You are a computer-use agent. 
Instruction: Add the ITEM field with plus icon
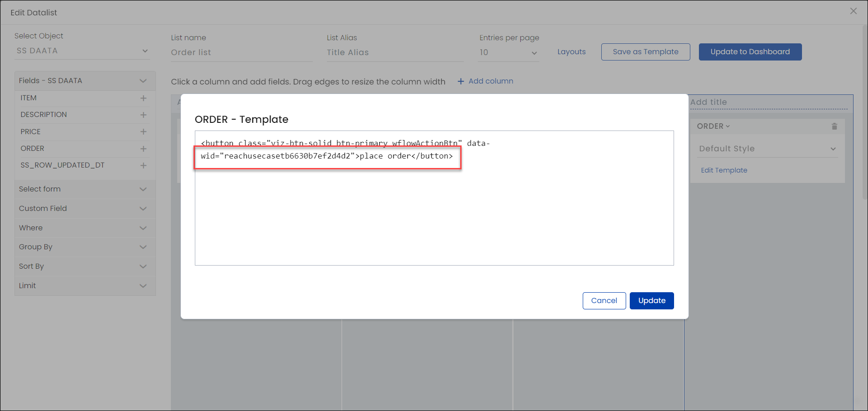[143, 98]
